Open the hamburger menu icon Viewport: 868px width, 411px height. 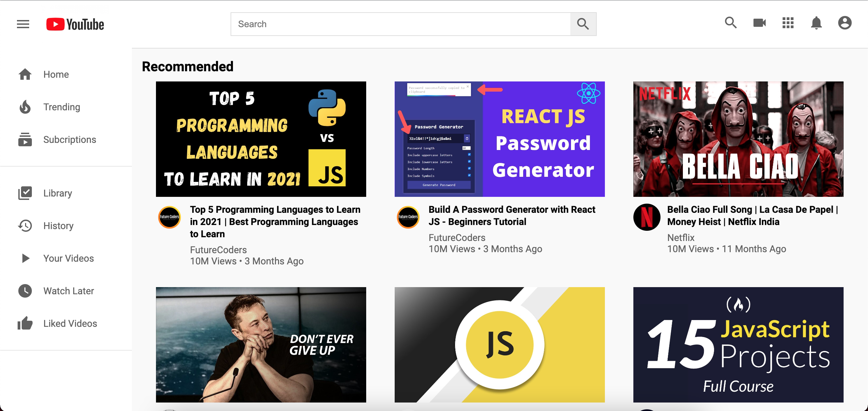pos(23,24)
